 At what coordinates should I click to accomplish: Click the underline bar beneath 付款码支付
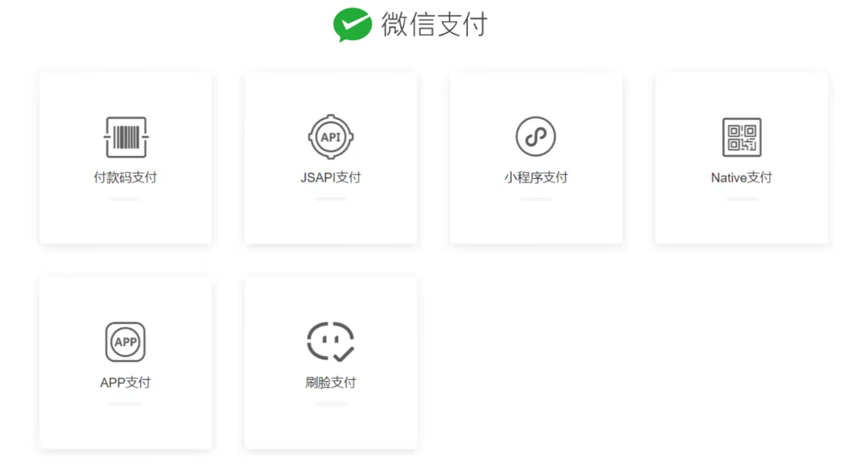tap(125, 199)
